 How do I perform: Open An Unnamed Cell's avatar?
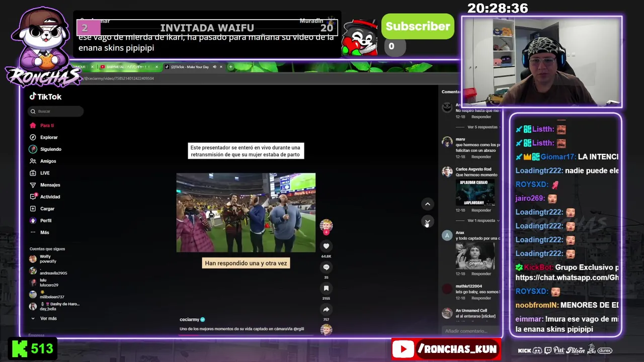point(447,313)
